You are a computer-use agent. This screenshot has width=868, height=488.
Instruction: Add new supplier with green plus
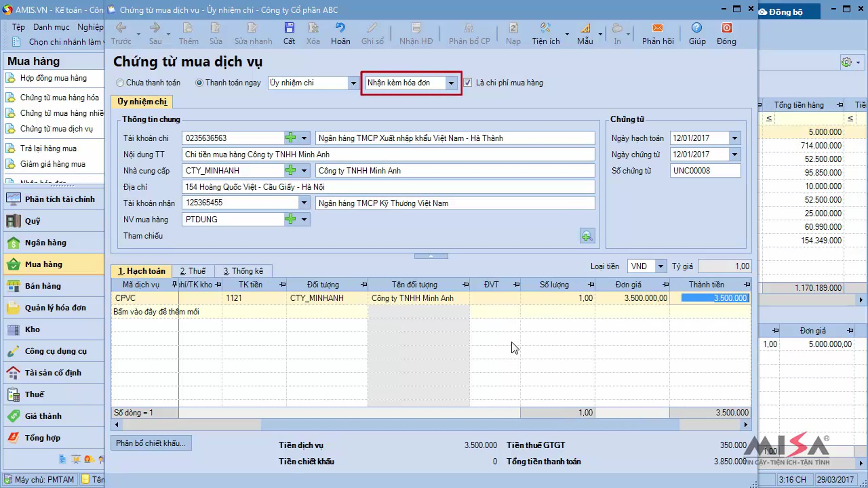click(x=290, y=170)
